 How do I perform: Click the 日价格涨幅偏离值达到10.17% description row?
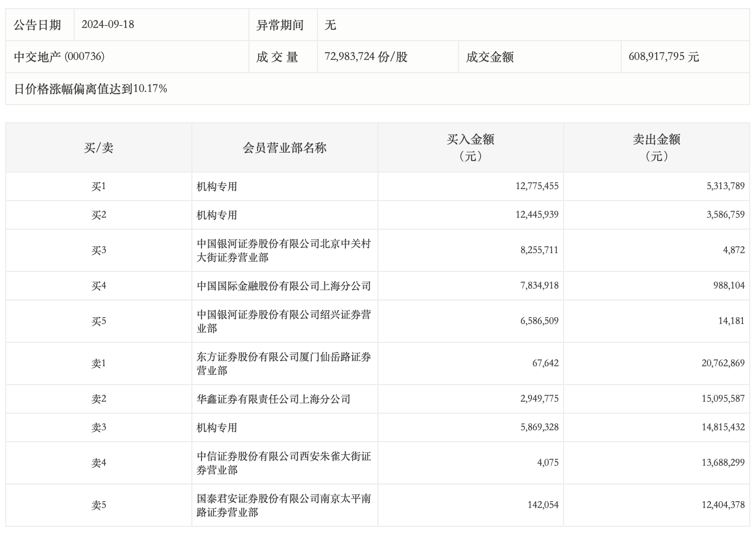(90, 89)
